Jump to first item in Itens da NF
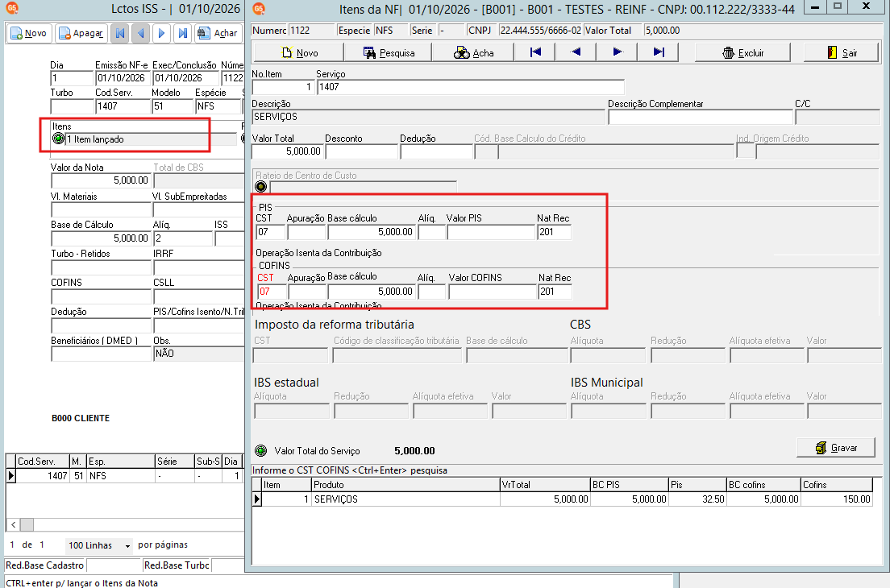This screenshot has height=588, width=890. coord(535,52)
